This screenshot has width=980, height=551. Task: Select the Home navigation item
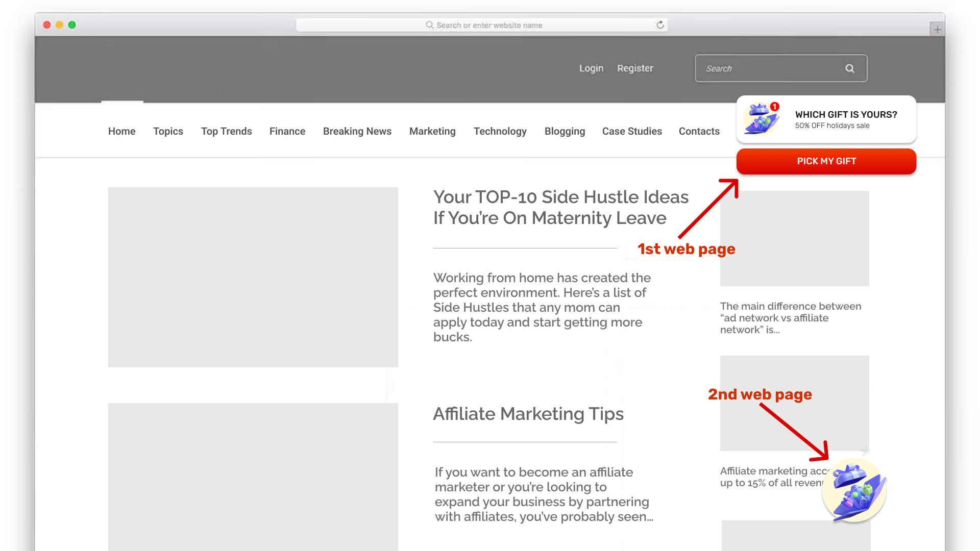(x=121, y=131)
